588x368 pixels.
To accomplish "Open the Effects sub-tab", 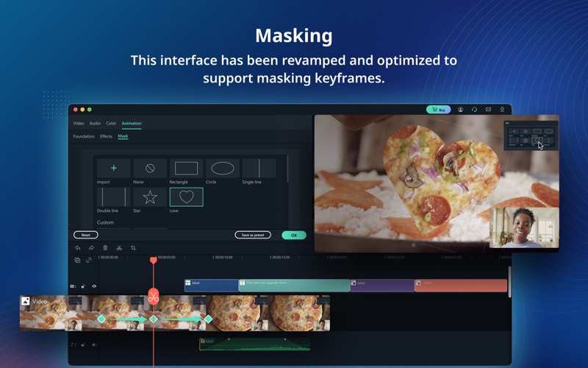I will pos(106,136).
